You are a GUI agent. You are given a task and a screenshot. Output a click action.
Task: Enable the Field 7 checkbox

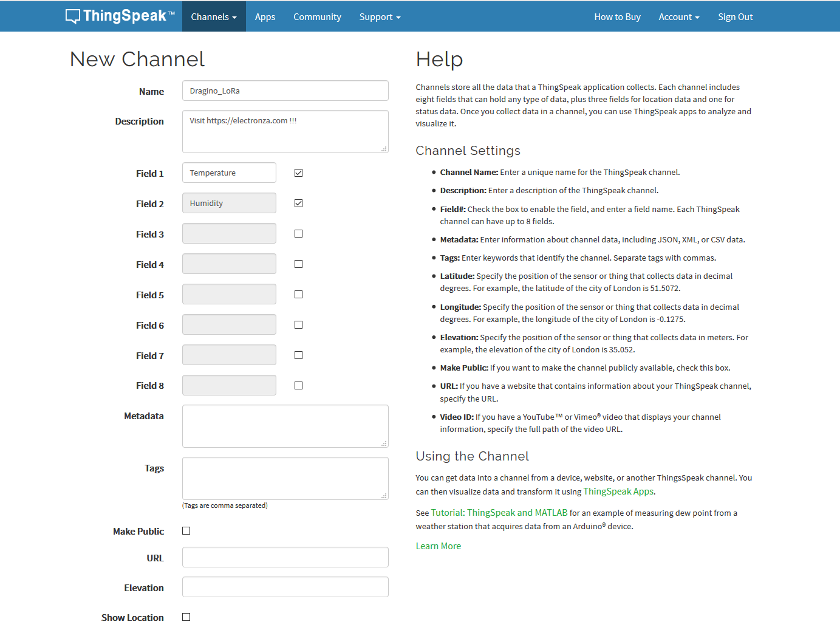pyautogui.click(x=298, y=355)
